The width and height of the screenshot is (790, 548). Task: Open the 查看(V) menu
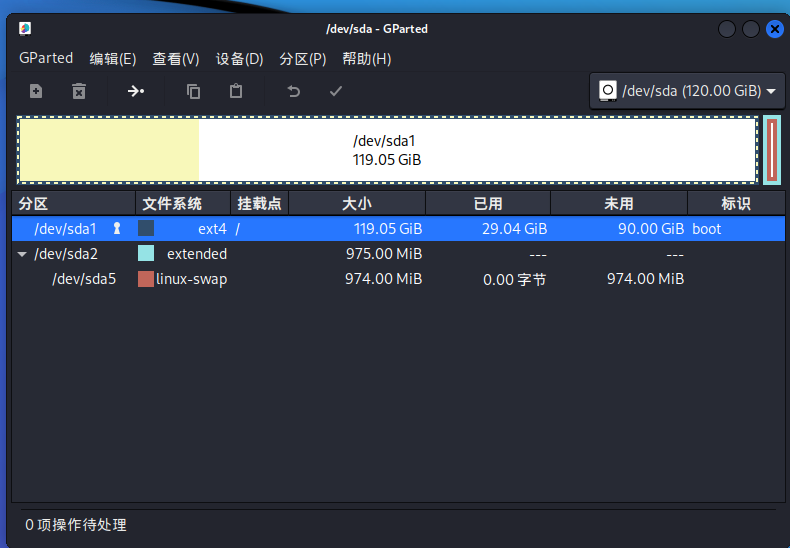coord(176,59)
